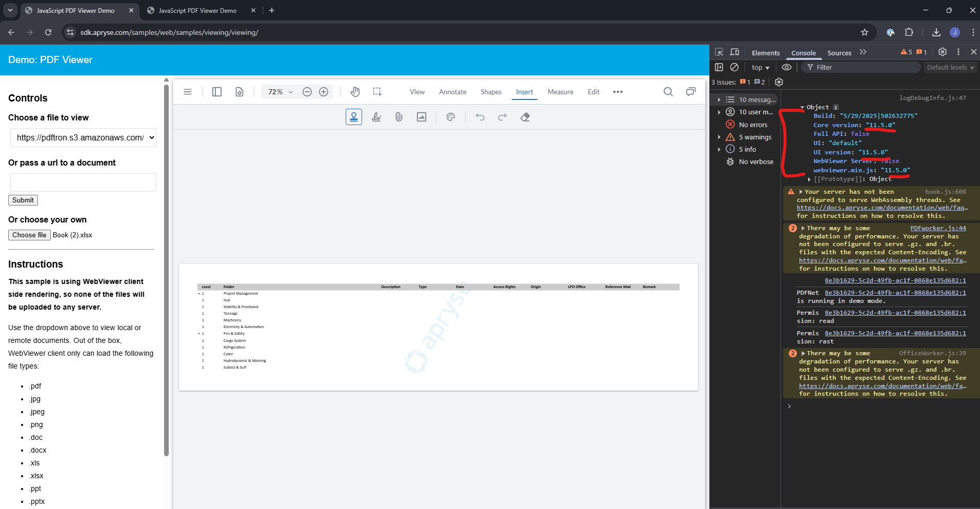
Task: Switch to the Edit ribbon tab
Action: (x=593, y=92)
